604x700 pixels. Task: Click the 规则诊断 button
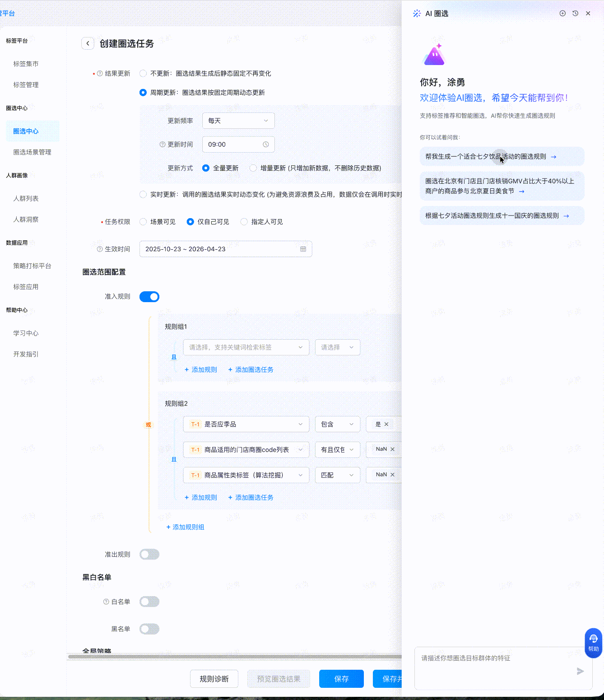tap(214, 679)
